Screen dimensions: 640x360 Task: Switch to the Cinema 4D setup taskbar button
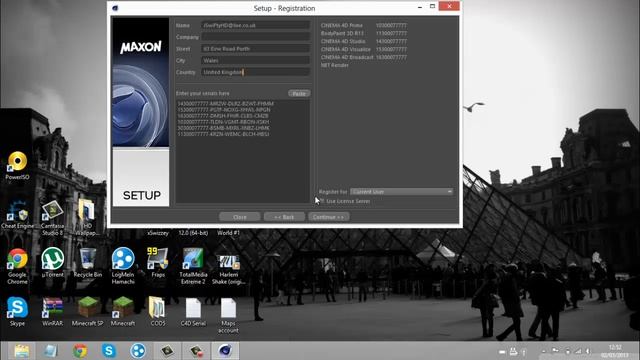point(225,351)
